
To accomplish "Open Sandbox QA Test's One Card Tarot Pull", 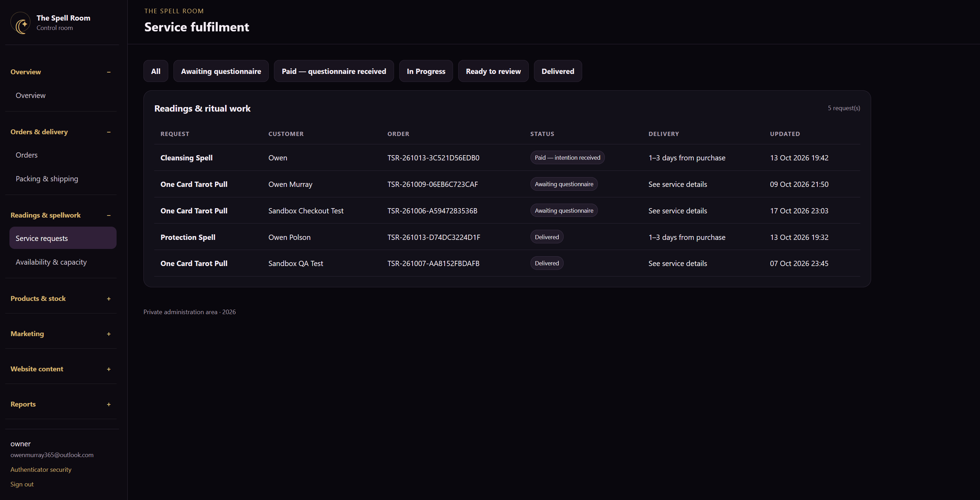I will tap(194, 263).
